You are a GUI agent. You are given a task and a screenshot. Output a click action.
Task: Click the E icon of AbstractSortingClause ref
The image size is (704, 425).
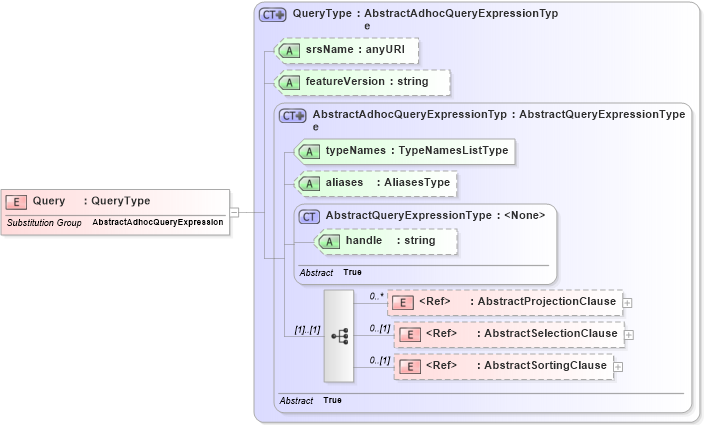(x=409, y=367)
